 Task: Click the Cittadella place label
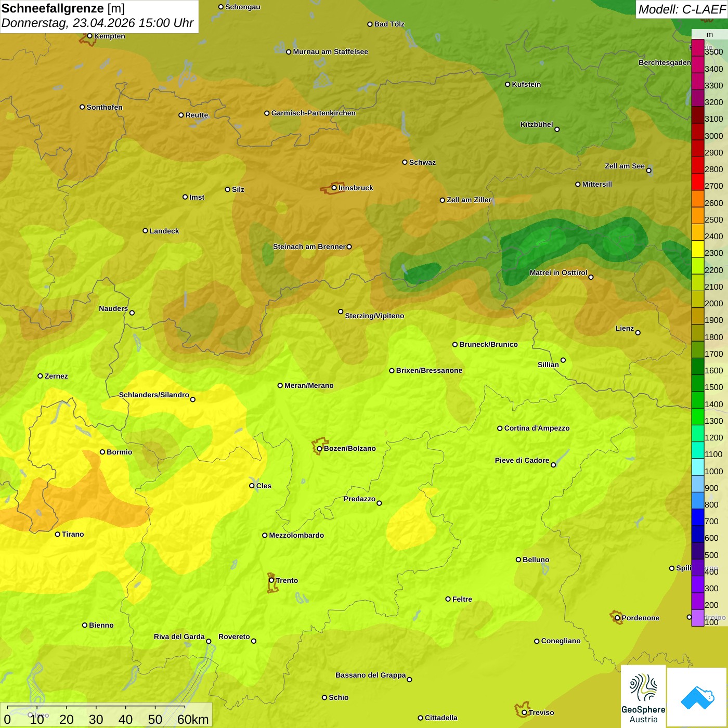[441, 718]
